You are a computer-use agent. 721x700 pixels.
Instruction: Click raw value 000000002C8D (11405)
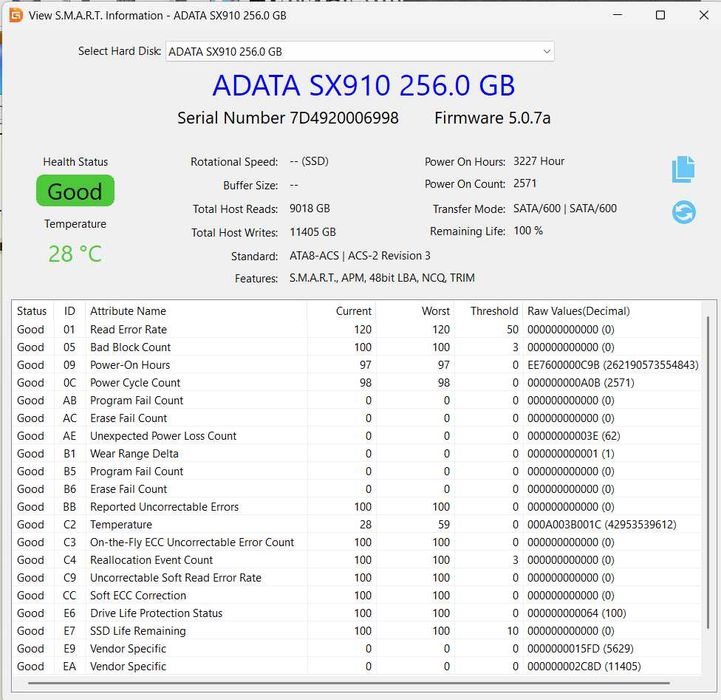pyautogui.click(x=584, y=666)
